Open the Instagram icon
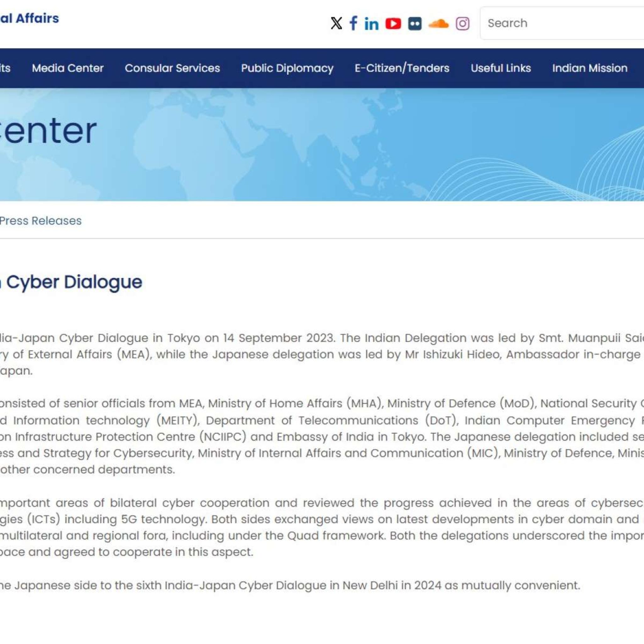Screen dimensions: 644x644 click(462, 24)
